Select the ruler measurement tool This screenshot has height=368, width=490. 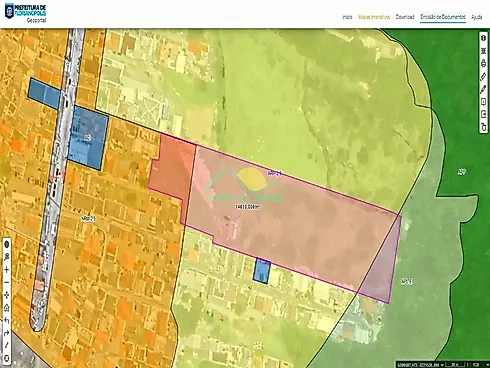[x=483, y=76]
